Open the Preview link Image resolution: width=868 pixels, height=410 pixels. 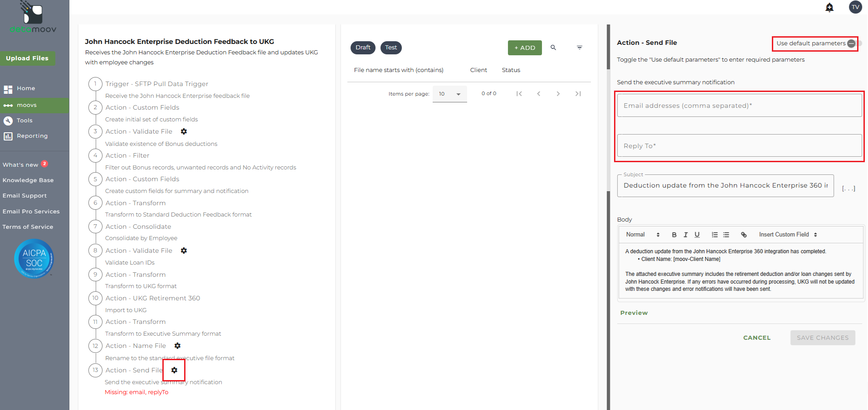[x=634, y=313]
